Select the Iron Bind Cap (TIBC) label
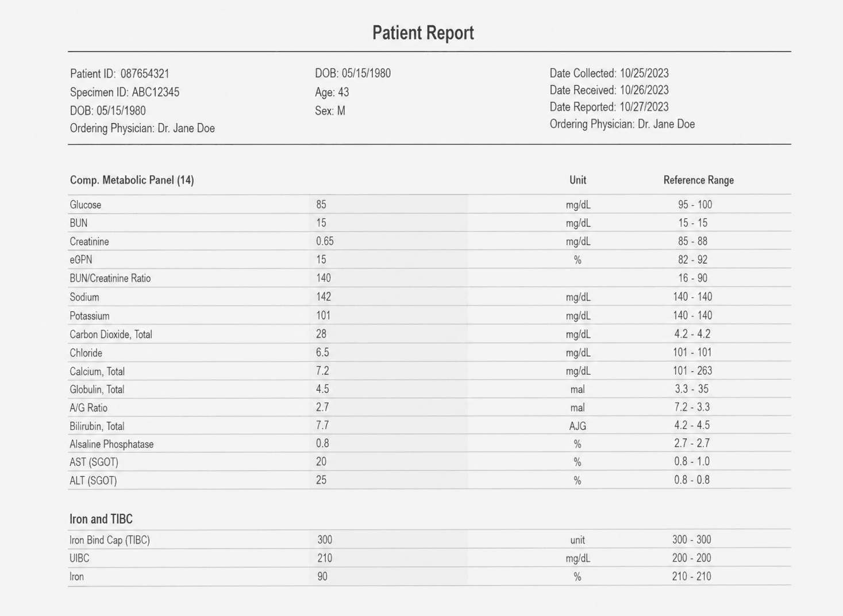Image resolution: width=843 pixels, height=616 pixels. click(110, 540)
